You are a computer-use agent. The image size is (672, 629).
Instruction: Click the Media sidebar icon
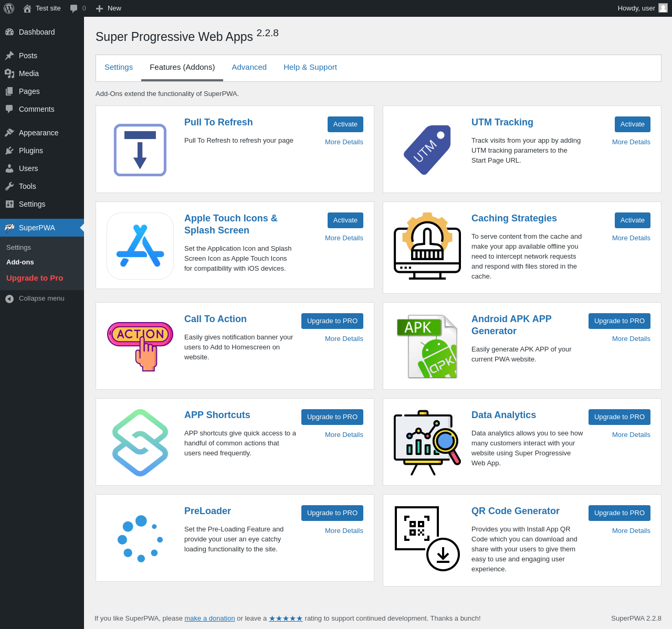[x=9, y=73]
